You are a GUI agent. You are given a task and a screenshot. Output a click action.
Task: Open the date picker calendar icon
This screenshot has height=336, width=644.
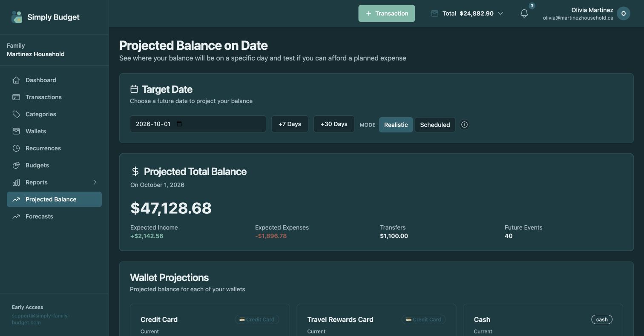click(179, 124)
